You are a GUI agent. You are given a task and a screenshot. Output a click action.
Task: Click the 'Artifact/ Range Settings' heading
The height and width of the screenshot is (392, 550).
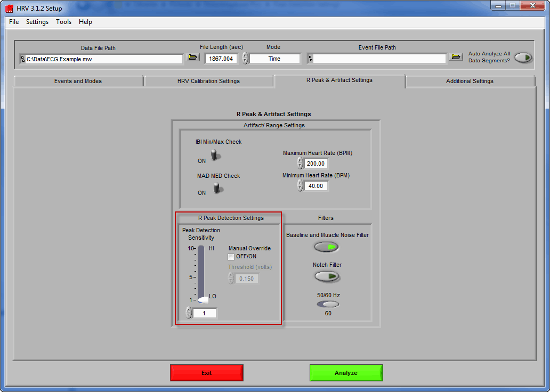tap(274, 125)
